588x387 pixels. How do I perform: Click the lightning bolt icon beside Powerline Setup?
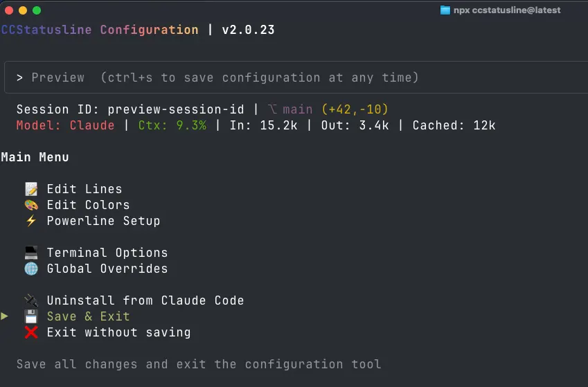[31, 221]
